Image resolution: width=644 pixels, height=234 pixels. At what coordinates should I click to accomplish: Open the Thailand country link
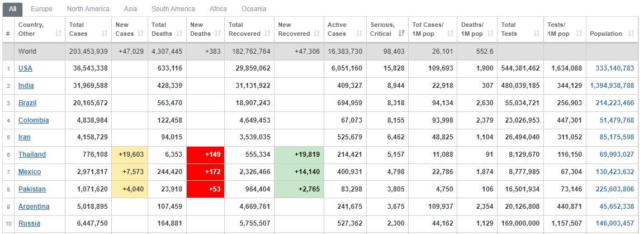pyautogui.click(x=32, y=155)
